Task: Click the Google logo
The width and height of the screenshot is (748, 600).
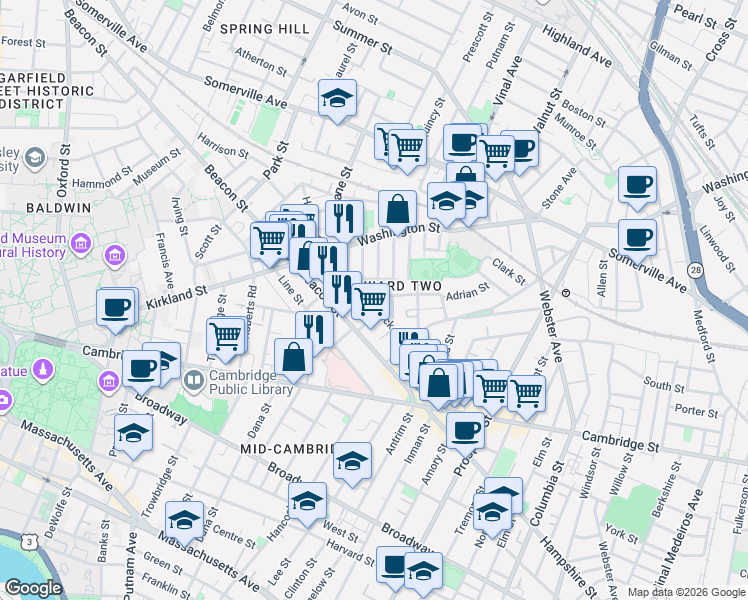Action: coord(33,588)
